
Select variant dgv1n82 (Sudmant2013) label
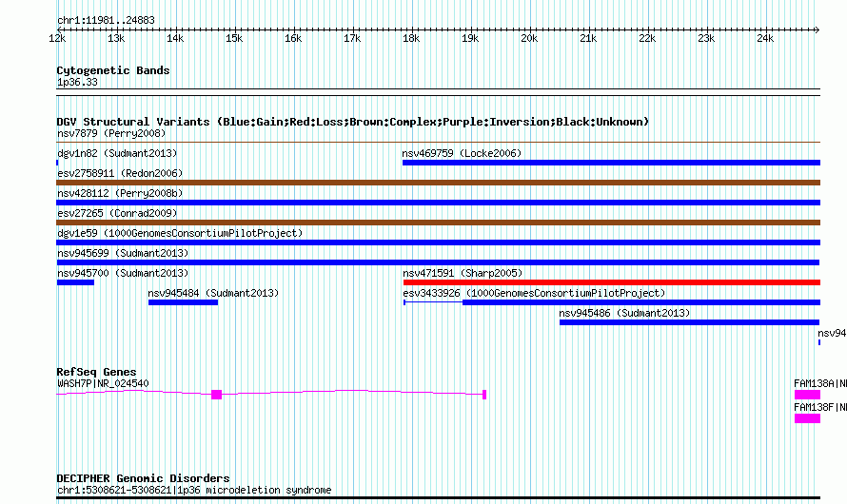[x=117, y=153]
